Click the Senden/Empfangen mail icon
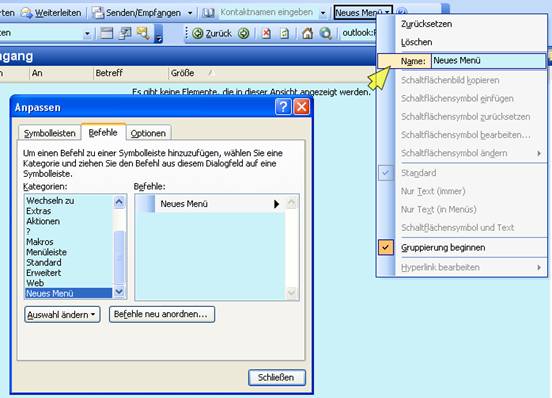The width and height of the screenshot is (552, 398). (x=98, y=13)
